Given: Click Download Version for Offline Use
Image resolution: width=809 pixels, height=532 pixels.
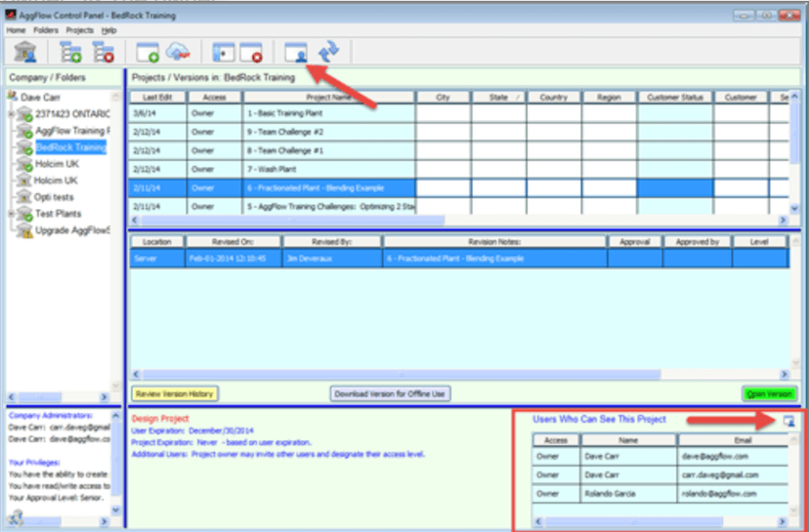Looking at the screenshot, I should [391, 393].
